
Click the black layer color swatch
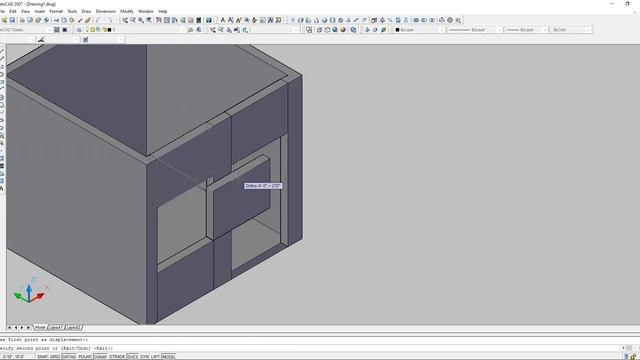[109, 30]
